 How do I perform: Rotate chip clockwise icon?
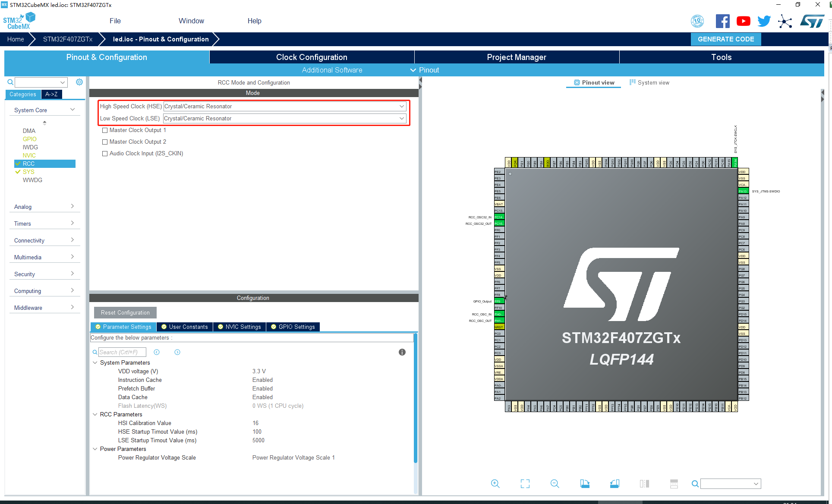click(x=585, y=484)
